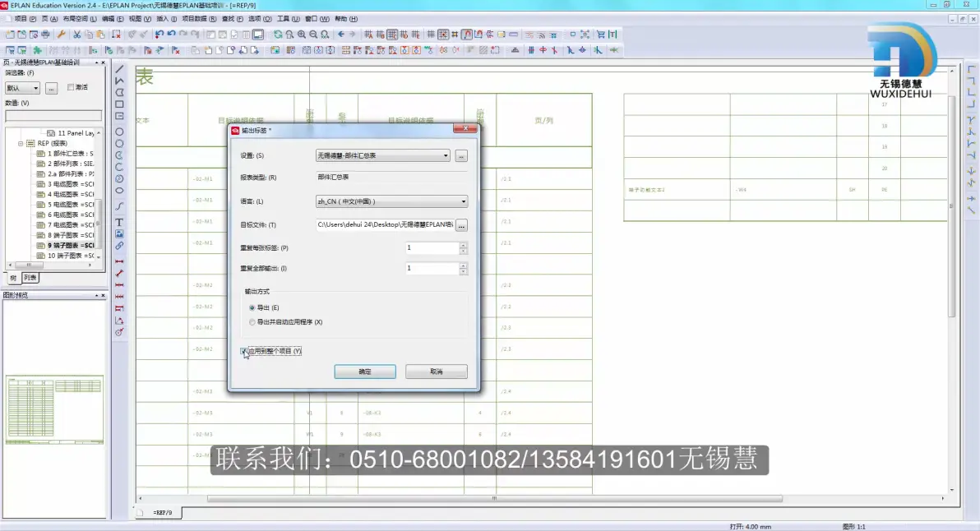Viewport: 980px width, 531px height.
Task: Click browse button next to 目标文件 field
Action: pyautogui.click(x=461, y=225)
